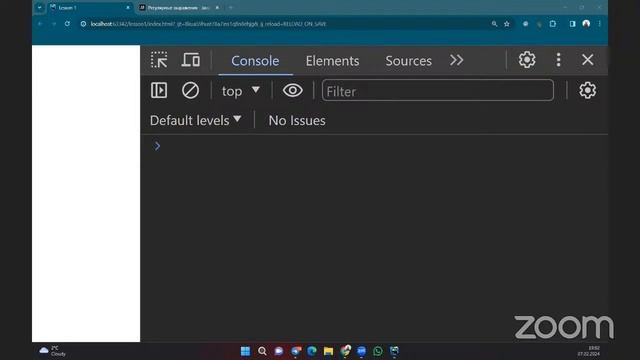Create a live expression with eye icon
The width and height of the screenshot is (640, 360).
293,90
